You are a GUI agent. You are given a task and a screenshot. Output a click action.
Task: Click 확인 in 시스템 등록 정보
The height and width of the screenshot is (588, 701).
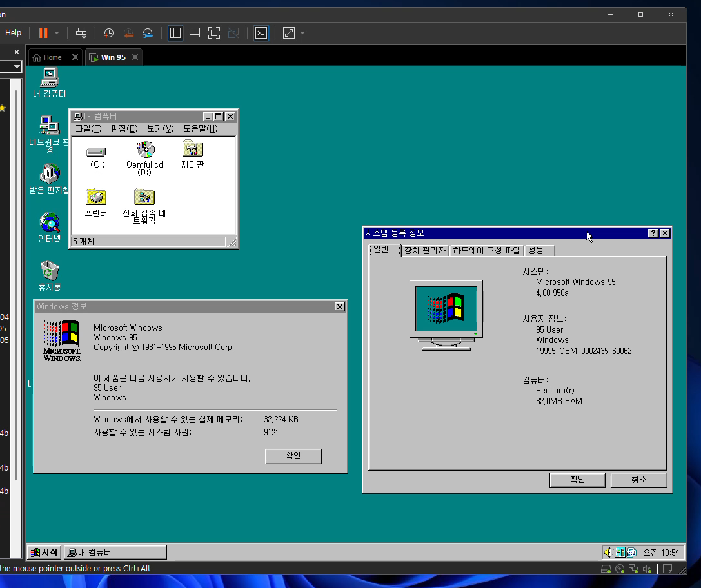(x=577, y=480)
